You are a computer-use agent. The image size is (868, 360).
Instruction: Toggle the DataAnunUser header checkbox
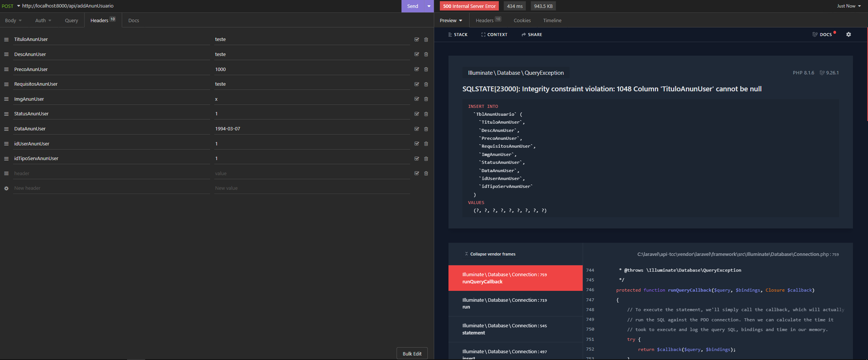[x=417, y=129]
